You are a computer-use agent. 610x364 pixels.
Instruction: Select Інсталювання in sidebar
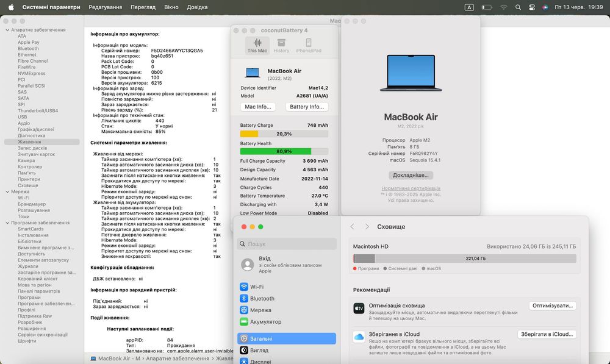(x=33, y=235)
